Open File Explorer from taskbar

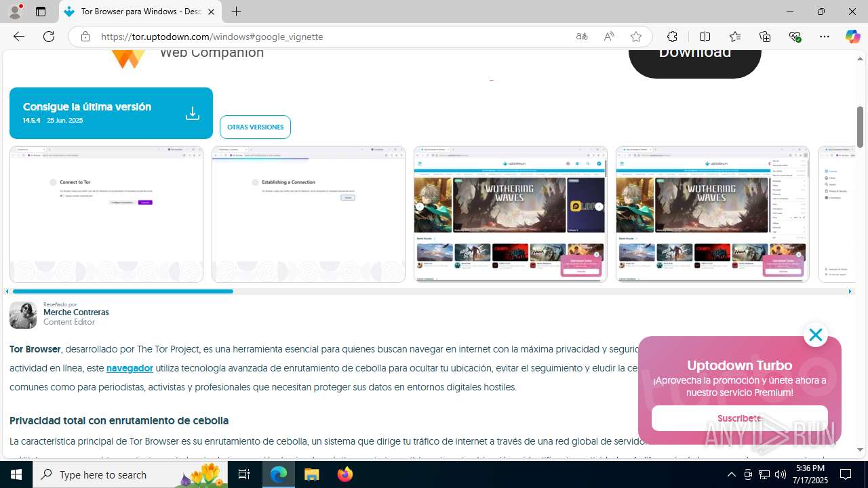click(x=312, y=474)
